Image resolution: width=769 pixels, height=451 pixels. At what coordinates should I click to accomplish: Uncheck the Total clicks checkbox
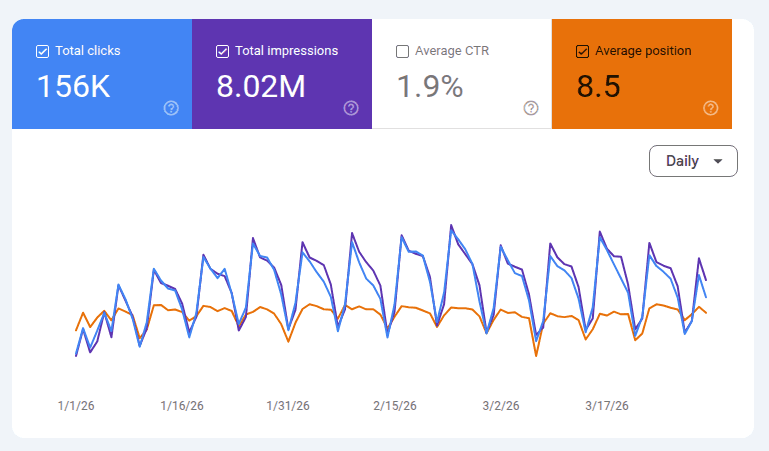point(43,51)
